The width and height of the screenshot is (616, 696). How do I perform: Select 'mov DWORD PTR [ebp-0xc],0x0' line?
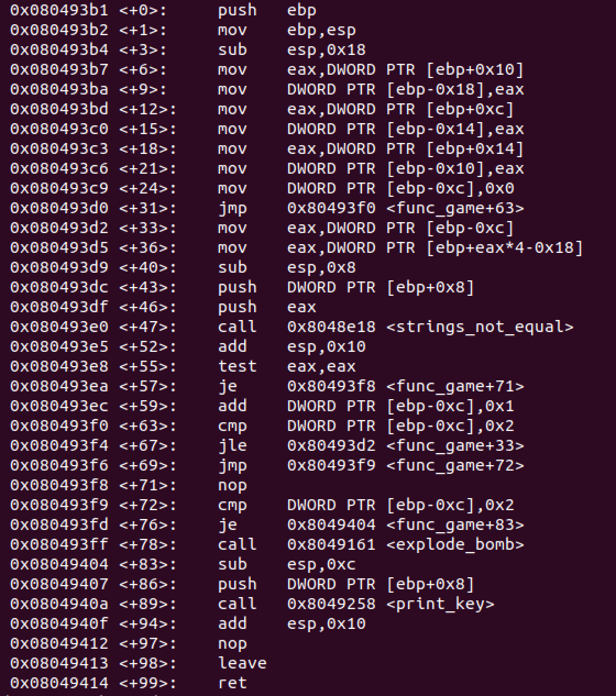(262, 188)
